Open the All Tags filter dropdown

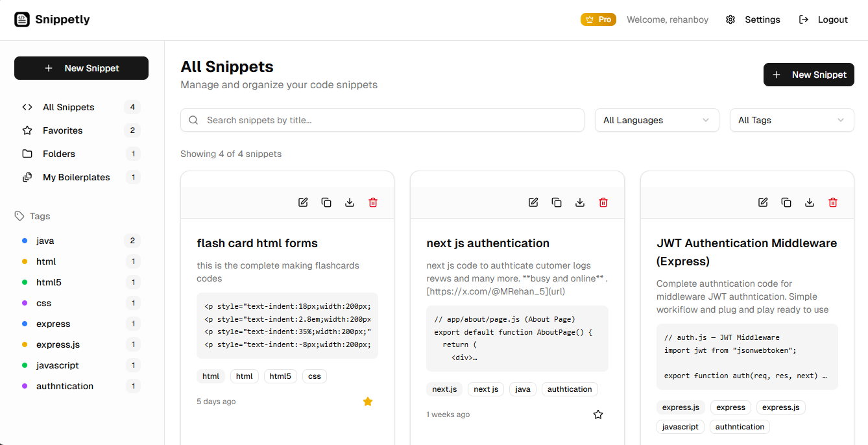tap(791, 120)
